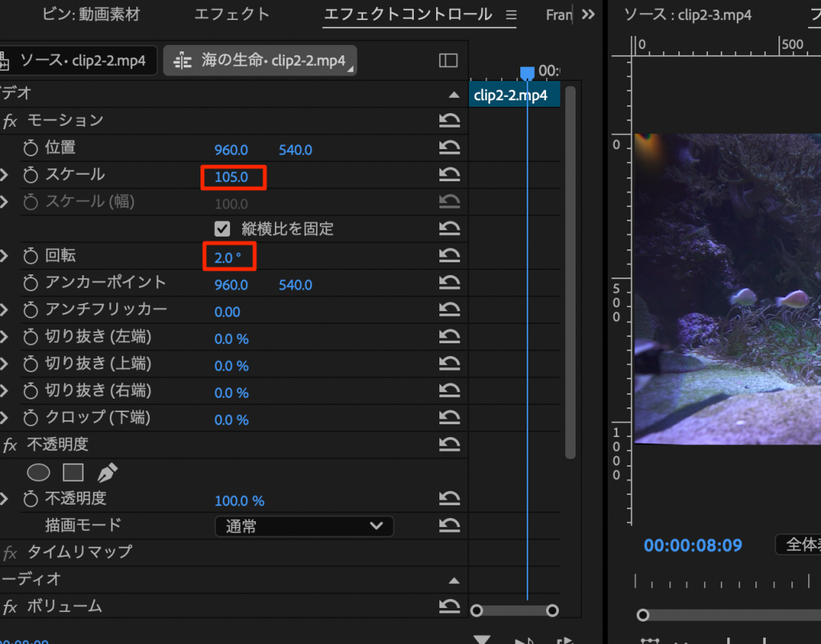
Task: Uncheck the 縦横比を固定 checkbox
Action: 223,229
